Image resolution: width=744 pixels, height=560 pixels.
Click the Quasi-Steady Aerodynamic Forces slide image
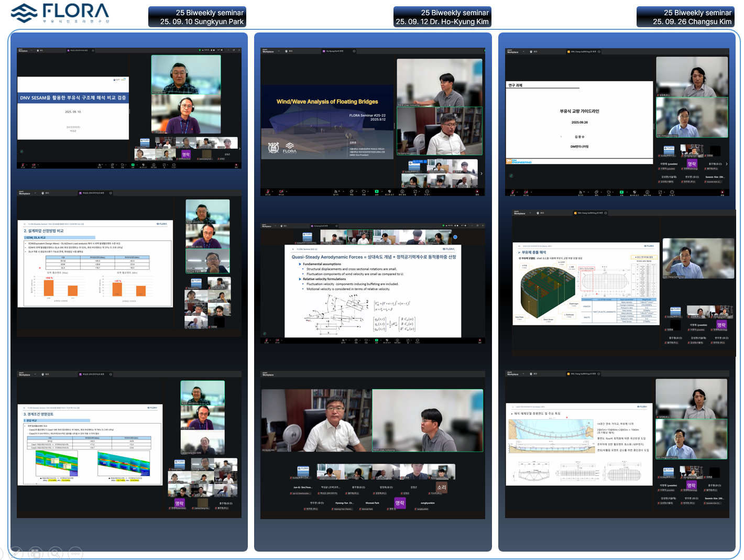pyautogui.click(x=373, y=291)
